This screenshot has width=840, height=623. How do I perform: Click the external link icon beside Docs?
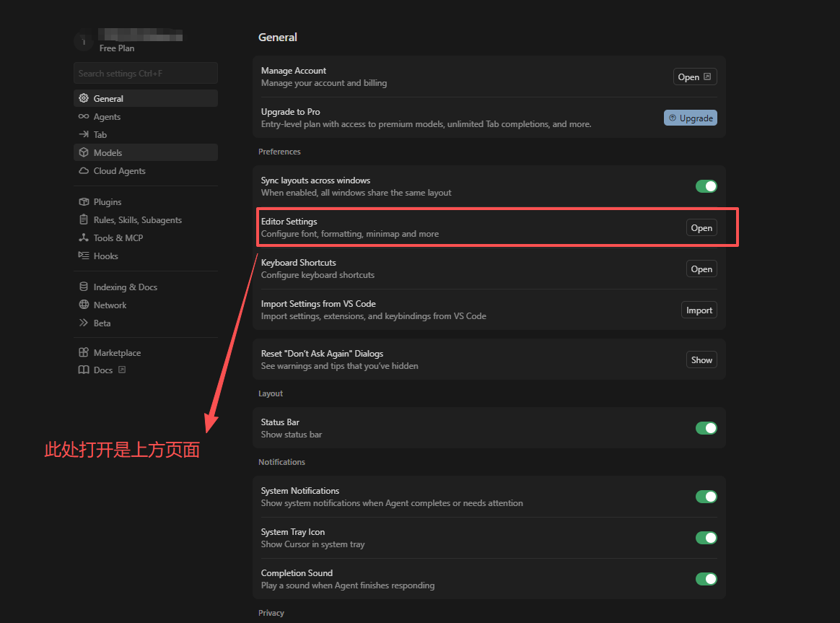(122, 370)
